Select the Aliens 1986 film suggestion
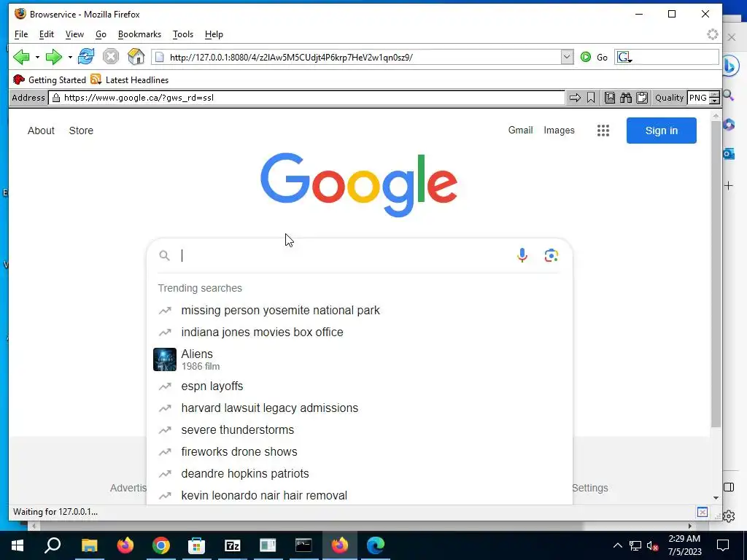Viewport: 747px width, 560px height. pyautogui.click(x=360, y=359)
